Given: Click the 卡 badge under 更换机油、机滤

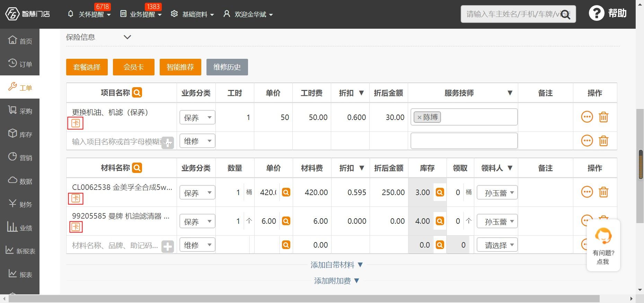Looking at the screenshot, I should 75,123.
